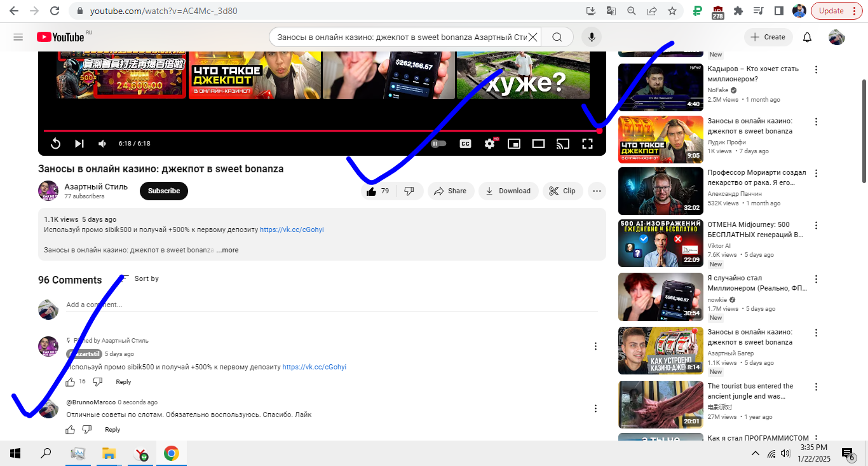Reply to the pinned comment
Image resolution: width=868 pixels, height=466 pixels.
123,382
